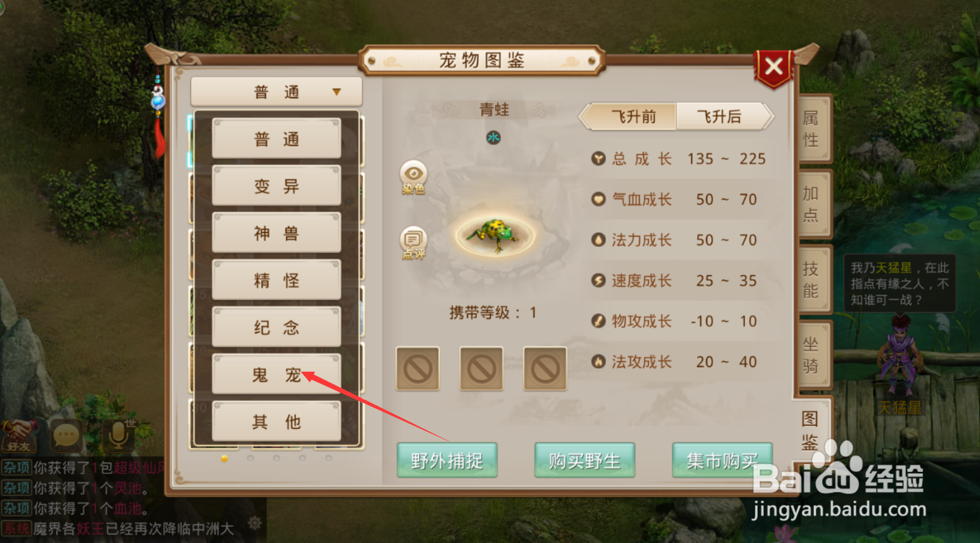Open the 好友 handshake friends icon

[19, 436]
